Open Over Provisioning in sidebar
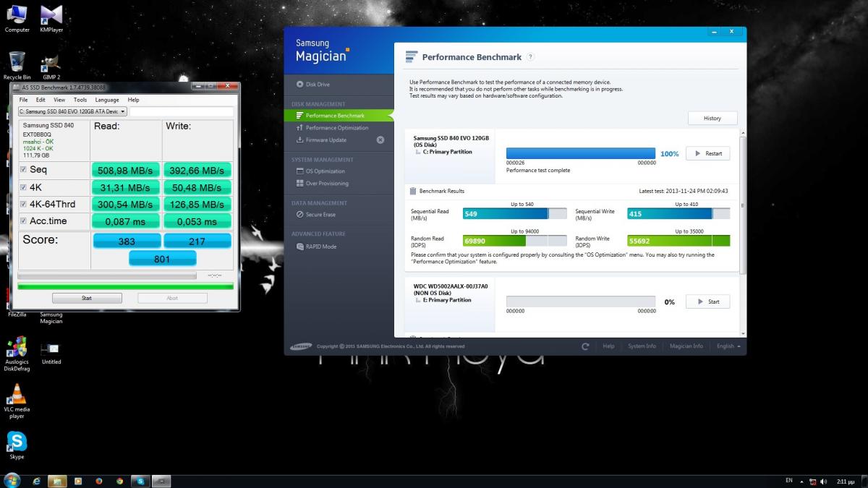The width and height of the screenshot is (868, 488). click(322, 184)
